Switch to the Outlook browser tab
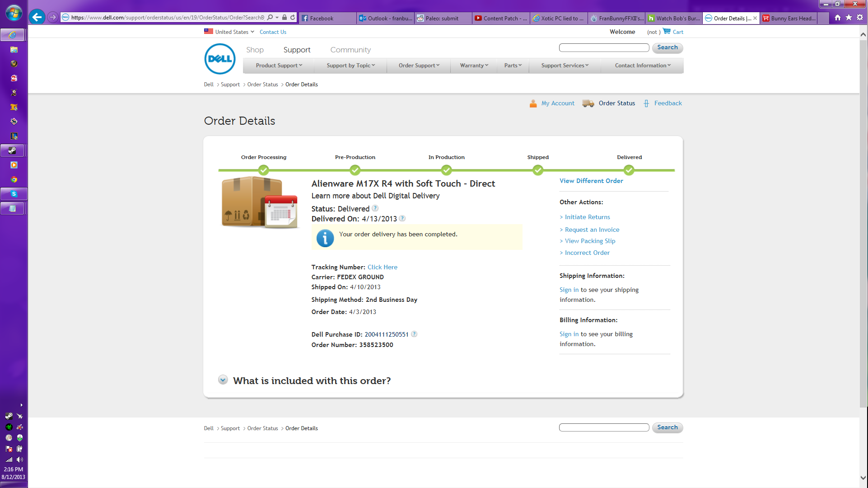Viewport: 868px width, 488px height. click(x=385, y=18)
